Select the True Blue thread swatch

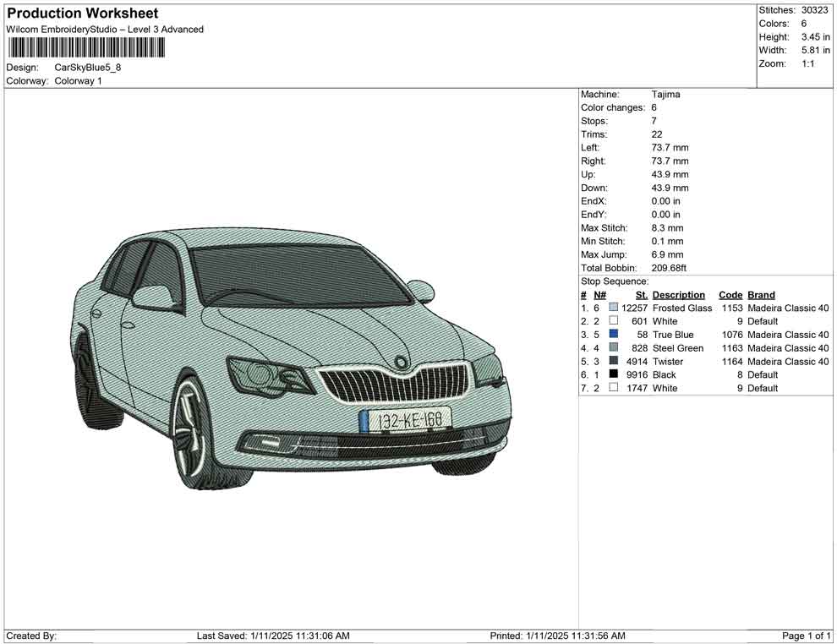click(614, 335)
